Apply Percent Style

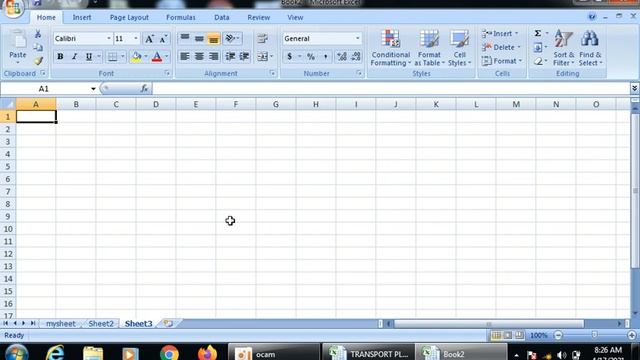coord(311,56)
